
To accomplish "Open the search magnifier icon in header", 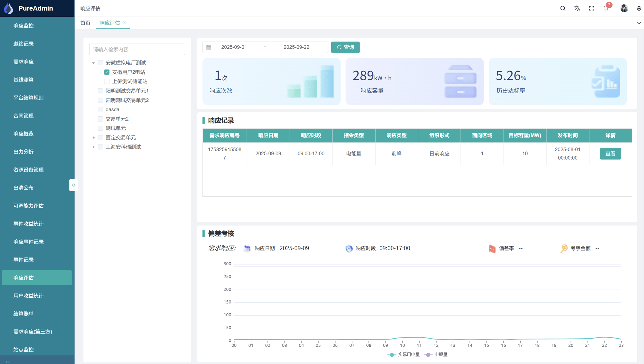I will (x=563, y=8).
